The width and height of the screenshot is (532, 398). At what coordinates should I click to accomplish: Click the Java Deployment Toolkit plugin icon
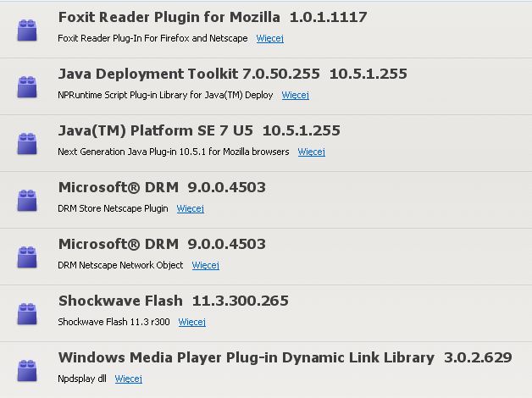(x=27, y=86)
